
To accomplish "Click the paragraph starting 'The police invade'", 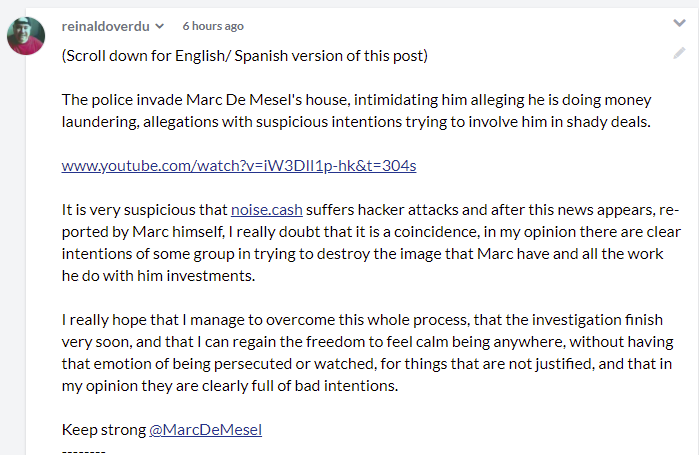I will [357, 111].
